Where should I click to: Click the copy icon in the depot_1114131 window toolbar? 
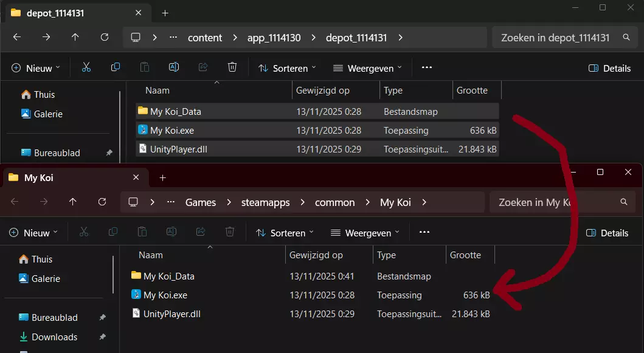pyautogui.click(x=116, y=67)
